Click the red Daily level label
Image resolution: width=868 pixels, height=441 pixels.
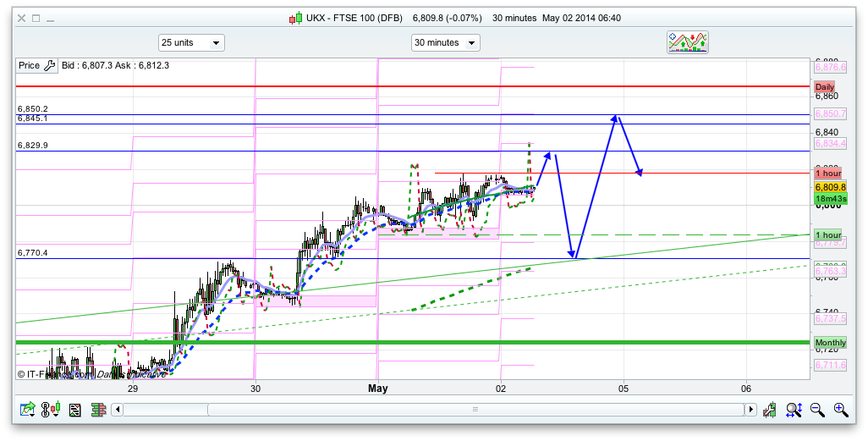824,87
